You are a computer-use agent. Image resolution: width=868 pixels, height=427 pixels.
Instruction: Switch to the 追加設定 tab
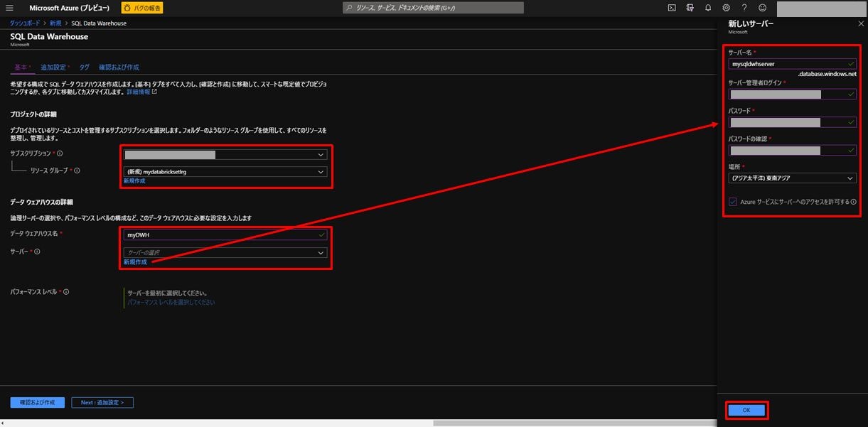coord(54,67)
